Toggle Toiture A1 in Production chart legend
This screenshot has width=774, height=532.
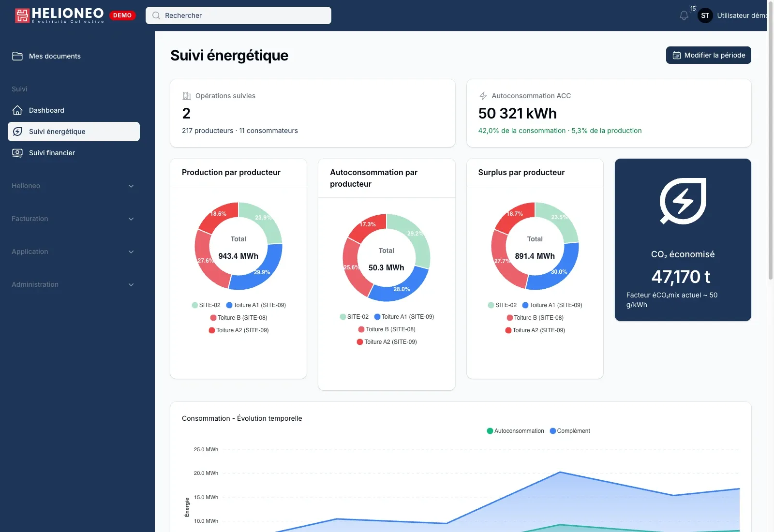[x=256, y=305]
